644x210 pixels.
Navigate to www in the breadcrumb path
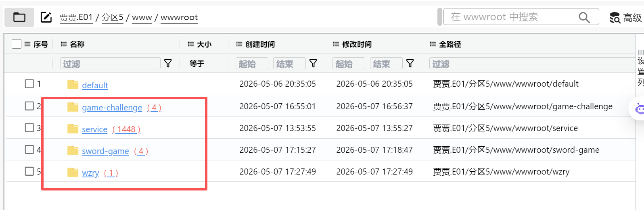[x=142, y=17]
